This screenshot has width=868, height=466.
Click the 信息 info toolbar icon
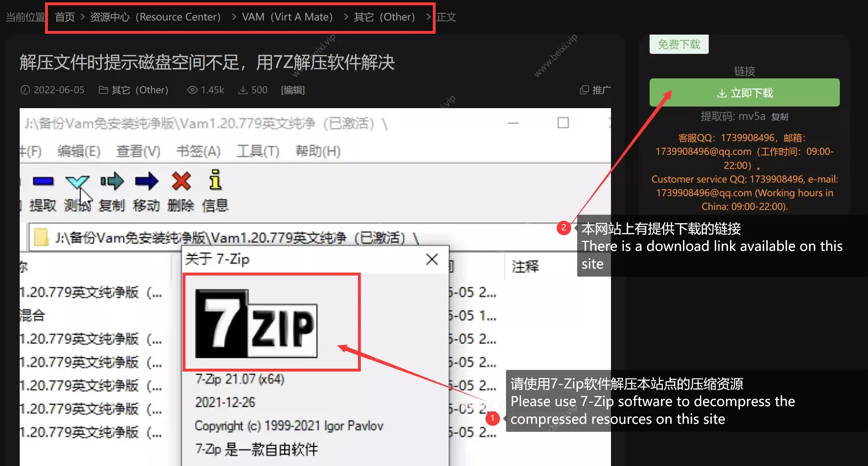pos(216,180)
